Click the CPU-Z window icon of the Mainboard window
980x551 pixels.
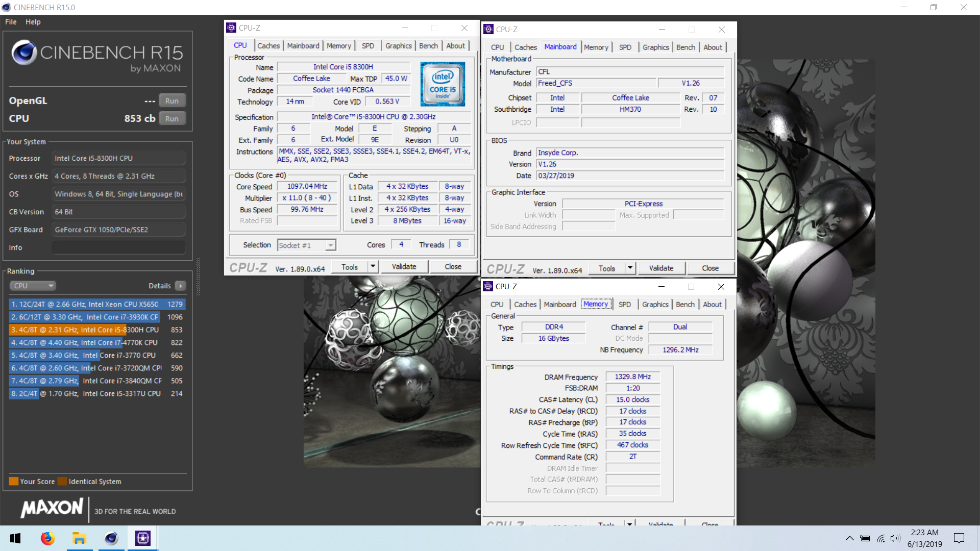(488, 29)
